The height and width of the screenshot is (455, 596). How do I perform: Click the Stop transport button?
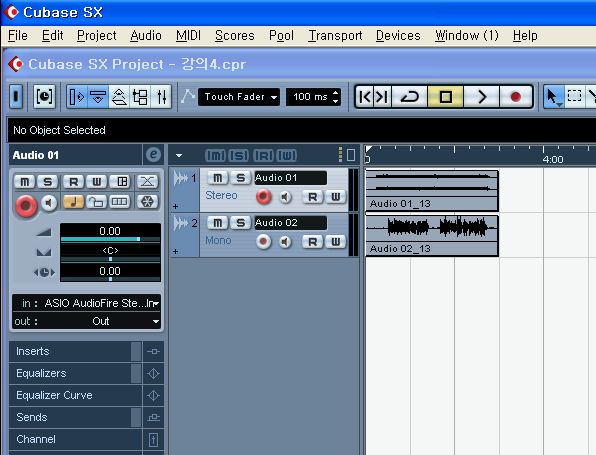(x=445, y=97)
